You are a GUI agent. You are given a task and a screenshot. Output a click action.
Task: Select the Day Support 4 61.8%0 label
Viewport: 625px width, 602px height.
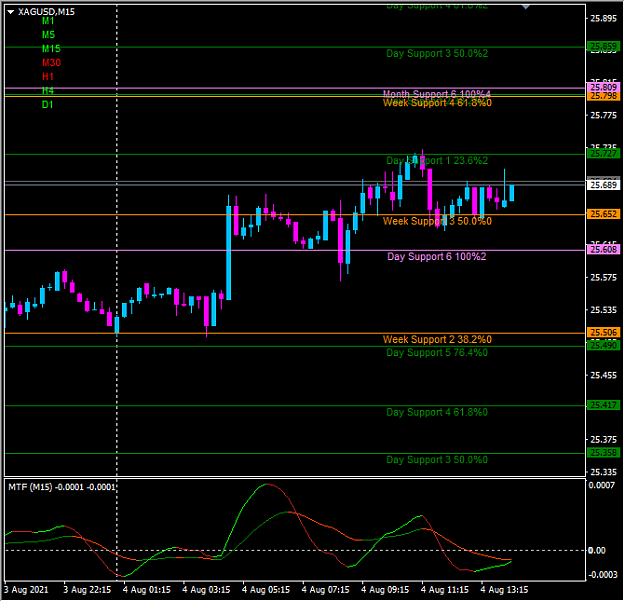click(437, 412)
